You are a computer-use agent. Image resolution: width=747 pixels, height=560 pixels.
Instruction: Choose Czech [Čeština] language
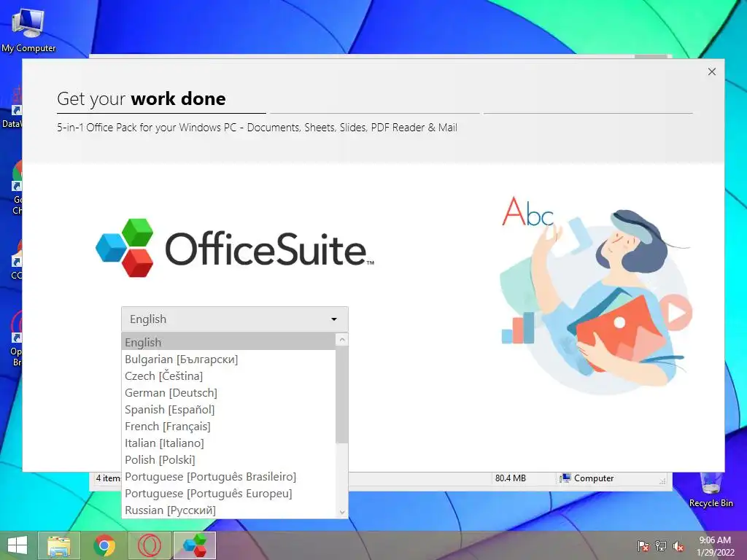229,376
